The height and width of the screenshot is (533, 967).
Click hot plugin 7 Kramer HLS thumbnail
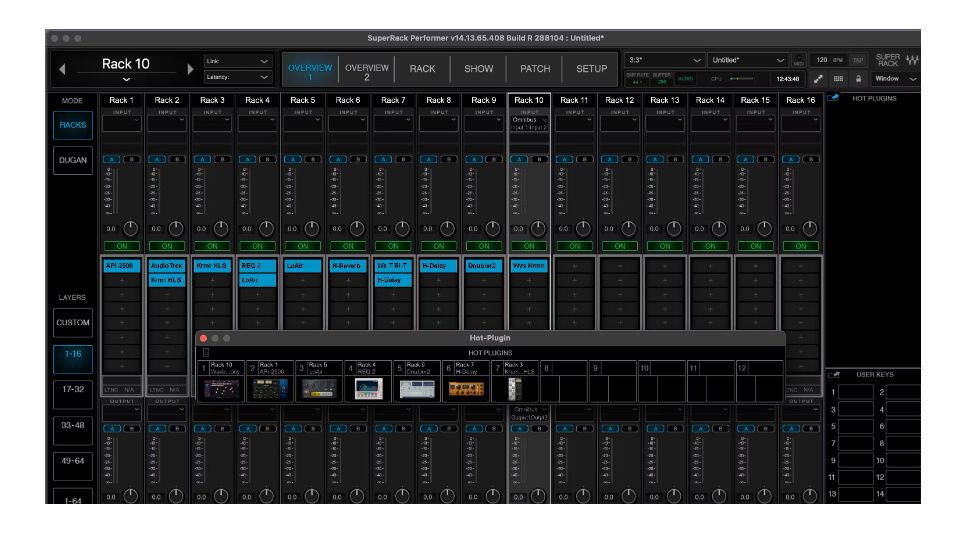click(514, 389)
